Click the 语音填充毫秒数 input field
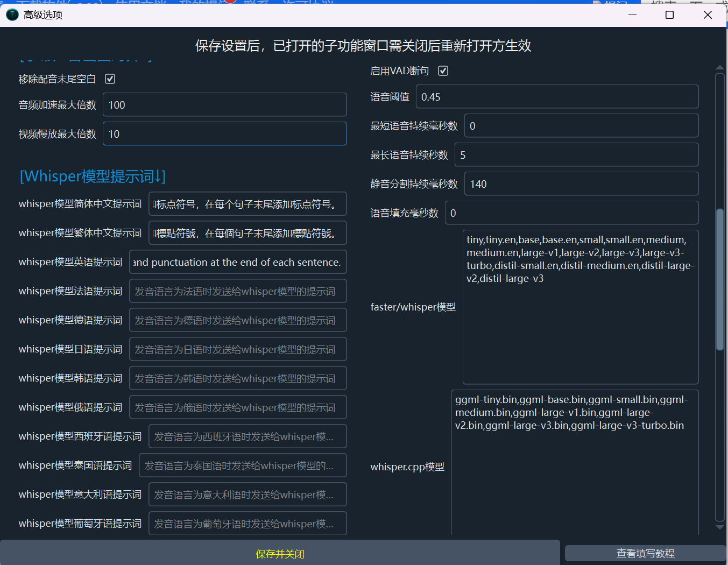 [571, 213]
